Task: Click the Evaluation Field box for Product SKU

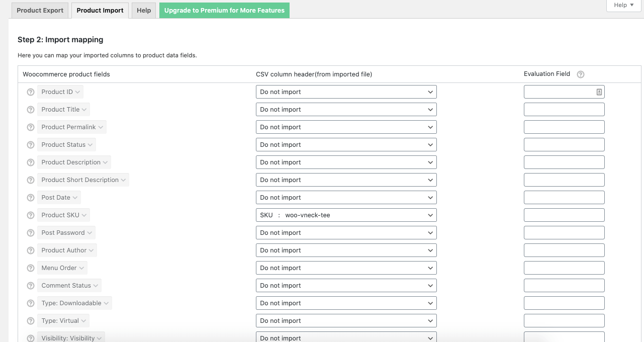Action: point(564,215)
